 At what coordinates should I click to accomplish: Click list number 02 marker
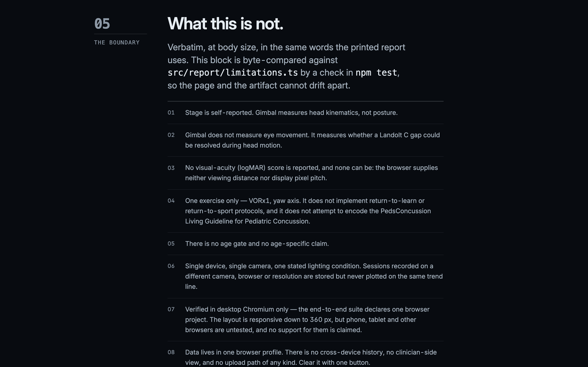point(171,135)
